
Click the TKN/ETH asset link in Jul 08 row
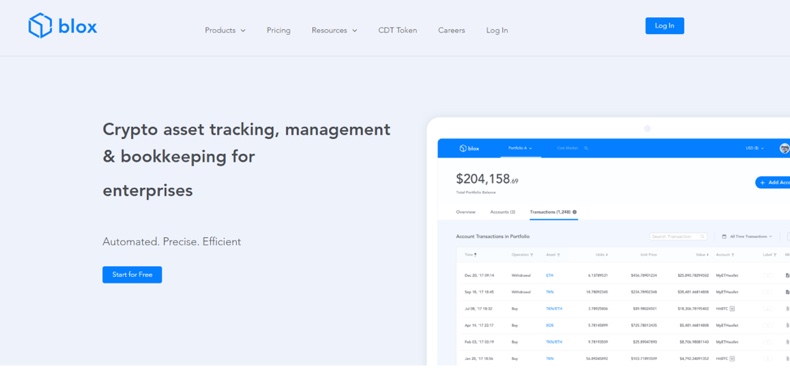[554, 308]
